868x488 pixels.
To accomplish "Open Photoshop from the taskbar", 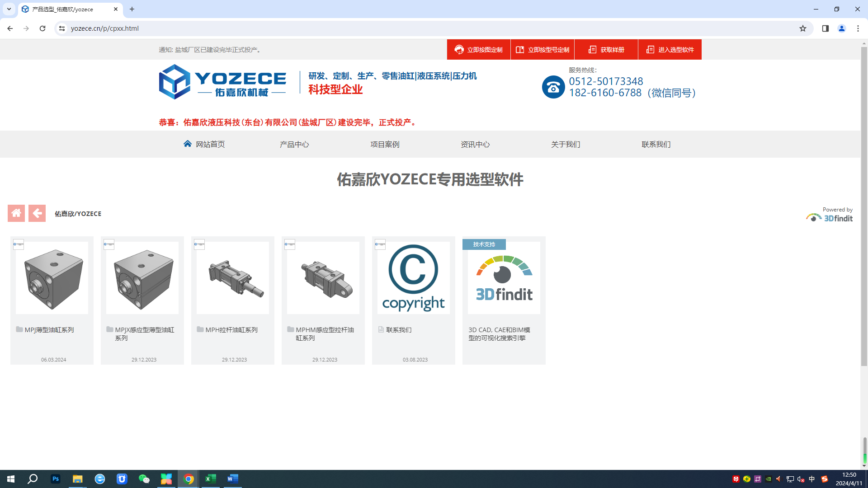I will 56,479.
